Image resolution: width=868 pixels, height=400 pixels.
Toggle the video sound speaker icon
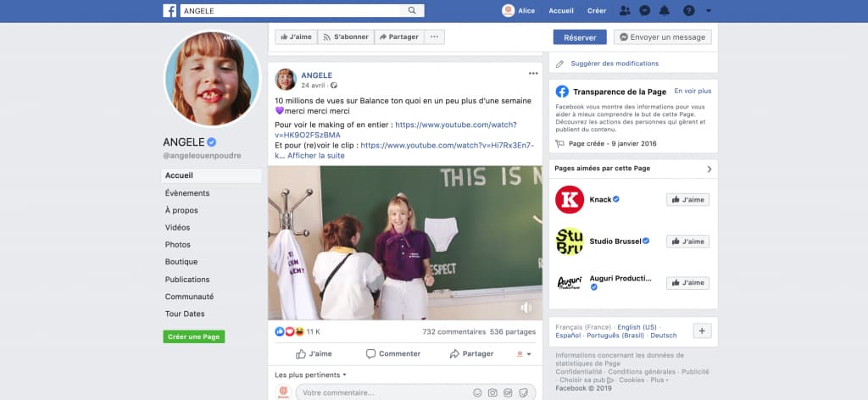point(526,308)
